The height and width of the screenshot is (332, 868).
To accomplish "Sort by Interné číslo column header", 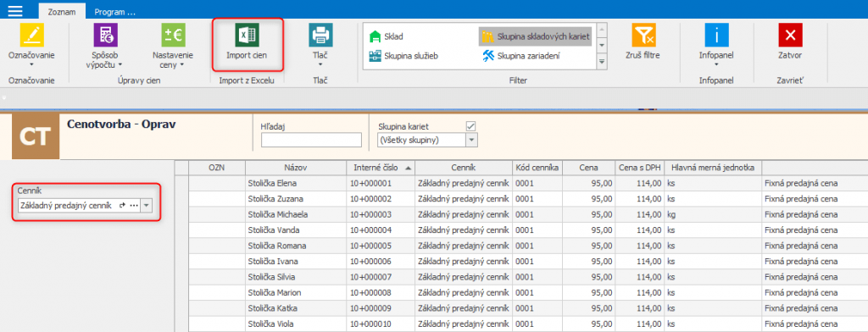I will click(381, 167).
